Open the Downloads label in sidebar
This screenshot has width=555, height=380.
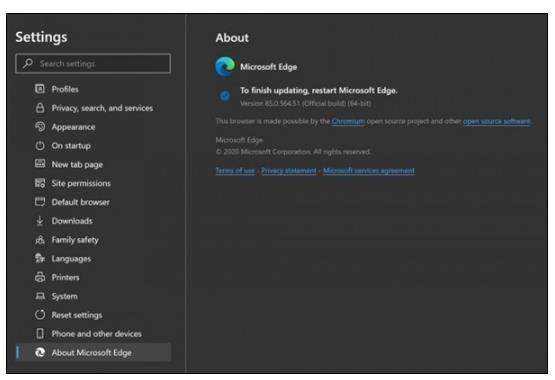click(72, 221)
